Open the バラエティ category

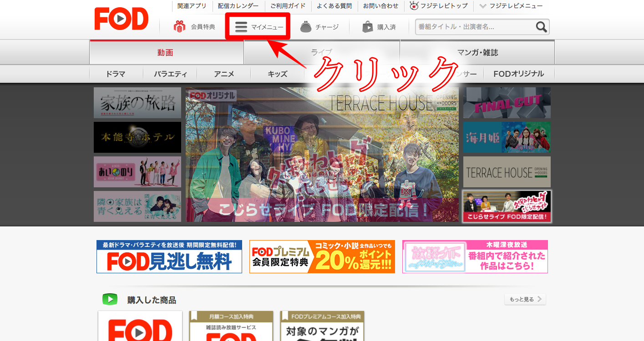click(170, 74)
